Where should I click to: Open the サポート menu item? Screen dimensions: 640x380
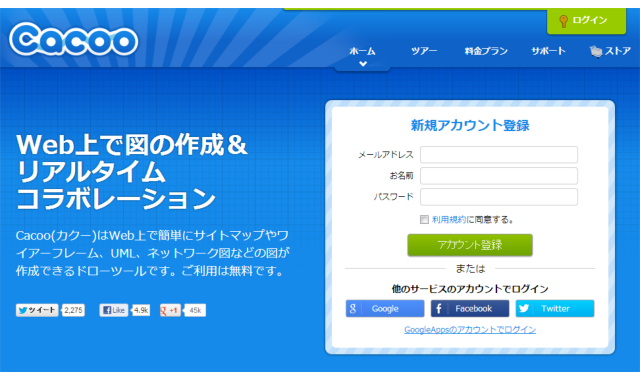(548, 51)
